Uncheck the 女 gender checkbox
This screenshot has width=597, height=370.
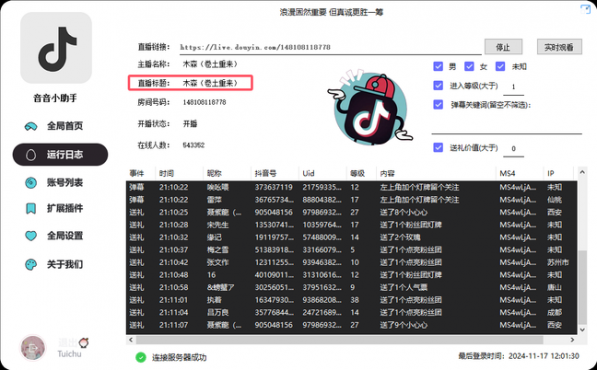pyautogui.click(x=469, y=67)
